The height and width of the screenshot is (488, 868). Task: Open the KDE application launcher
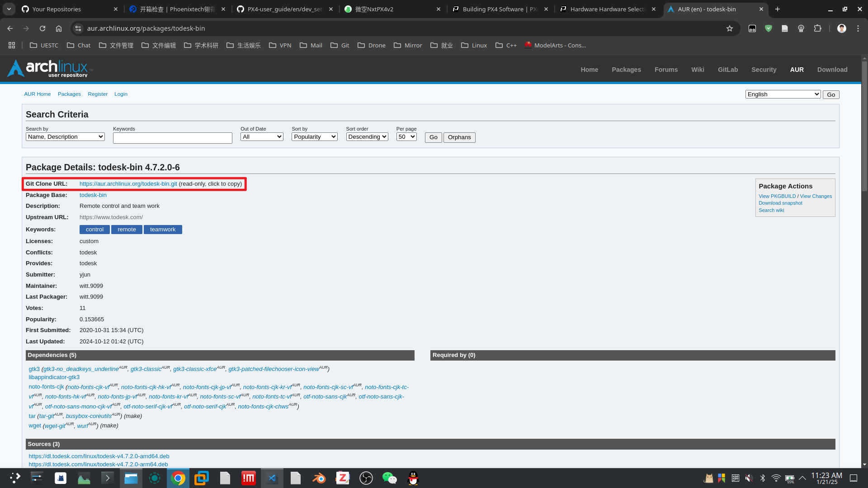click(15, 478)
